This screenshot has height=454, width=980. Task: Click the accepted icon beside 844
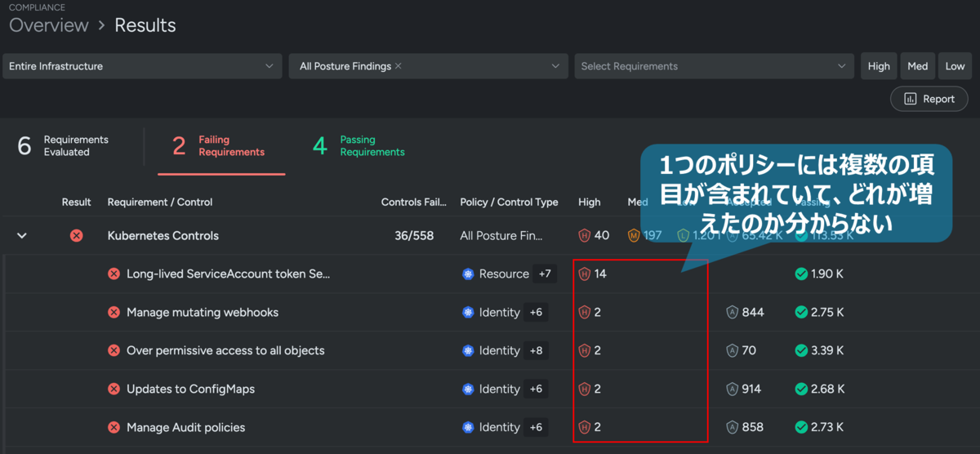pyautogui.click(x=732, y=313)
